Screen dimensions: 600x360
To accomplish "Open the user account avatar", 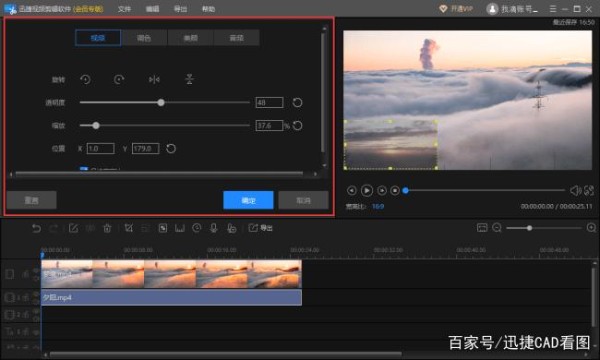I will pyautogui.click(x=492, y=9).
